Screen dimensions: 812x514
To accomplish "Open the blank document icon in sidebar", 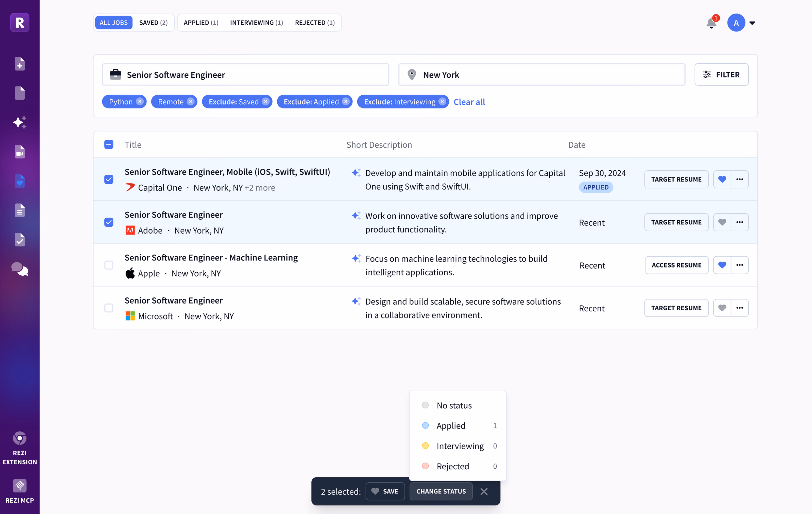I will click(20, 93).
